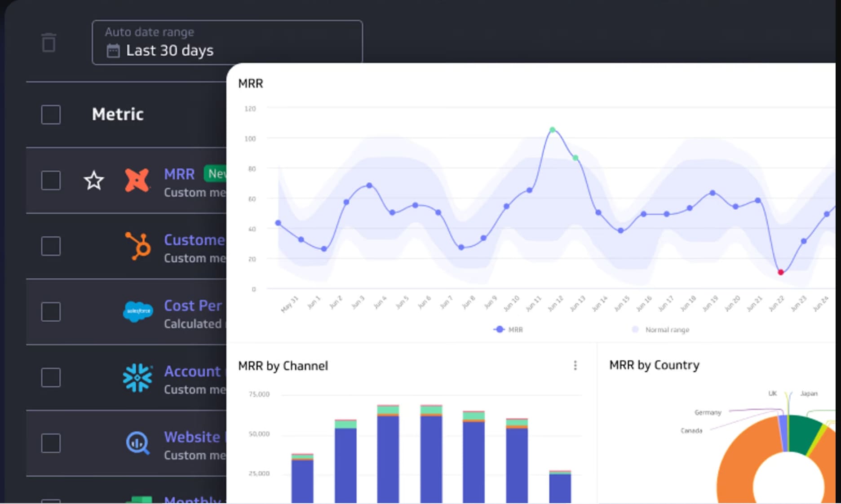Check the Account row checkbox
Screen dimensions: 841x504
[51, 377]
